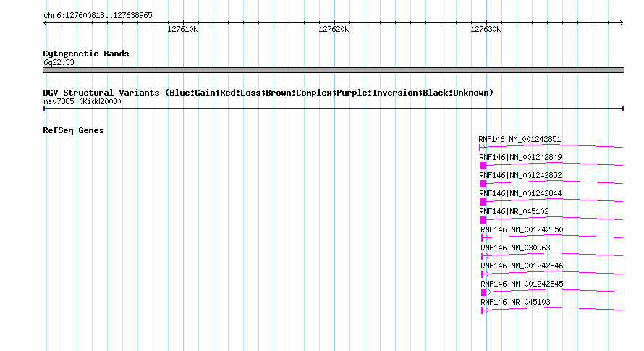Image resolution: width=644 pixels, height=351 pixels.
Task: Click the right arrow end of the ruler
Action: point(621,23)
